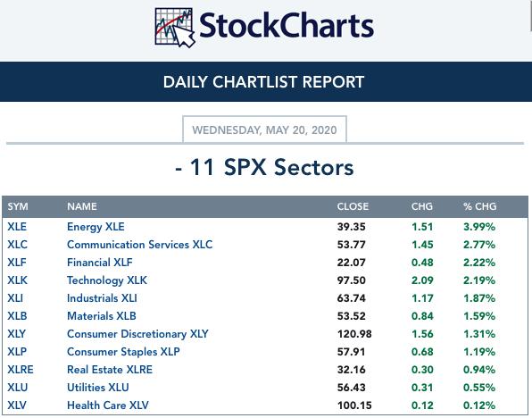The image size is (532, 418).
Task: Open Health Care XLV link
Action: click(x=108, y=405)
